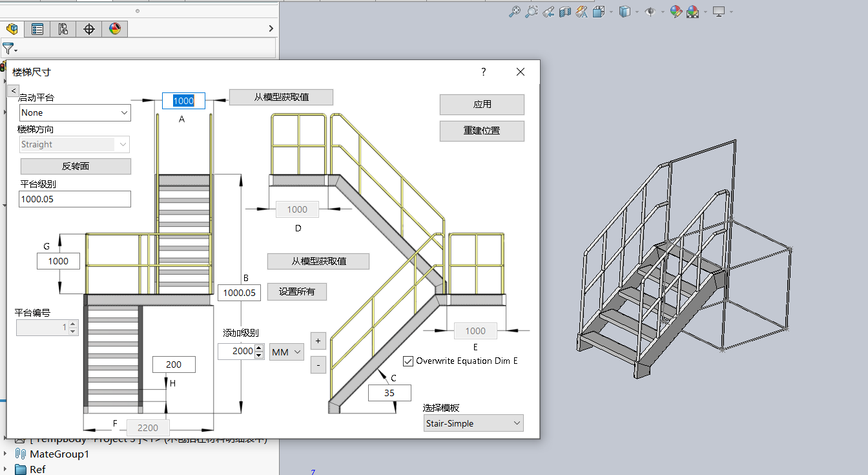
Task: Click dimension D field showing 1000
Action: (x=297, y=209)
